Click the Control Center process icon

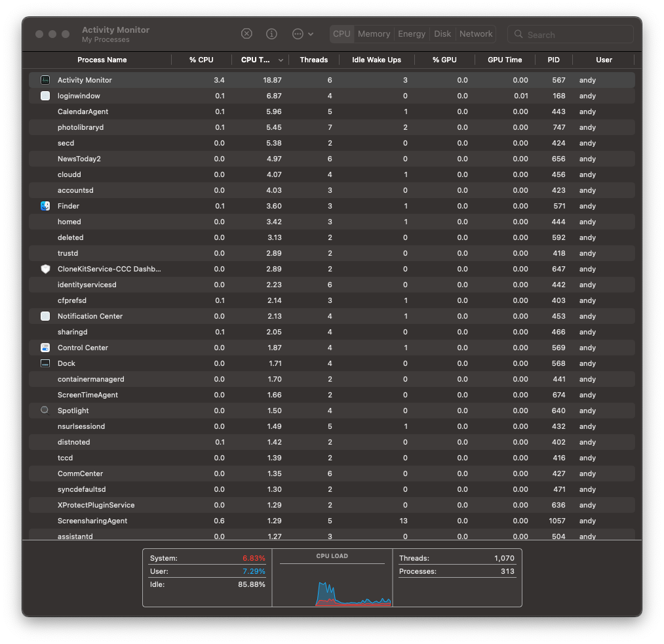coord(45,348)
